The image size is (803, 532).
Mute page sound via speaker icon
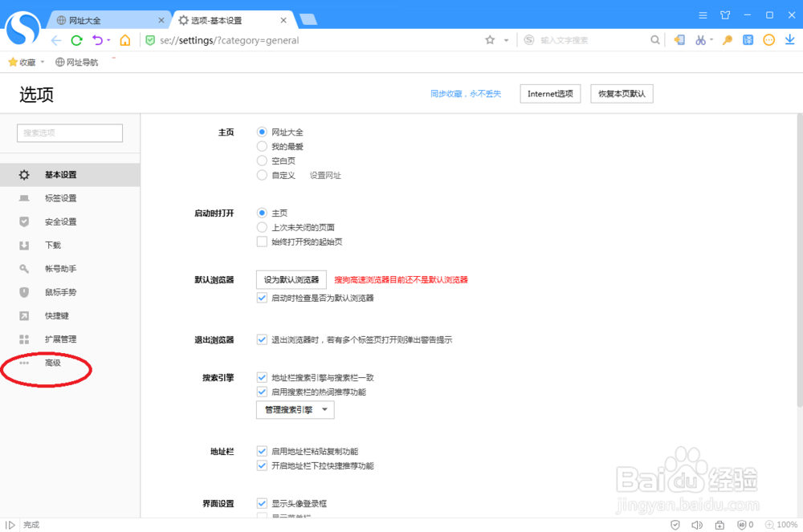[x=697, y=524]
